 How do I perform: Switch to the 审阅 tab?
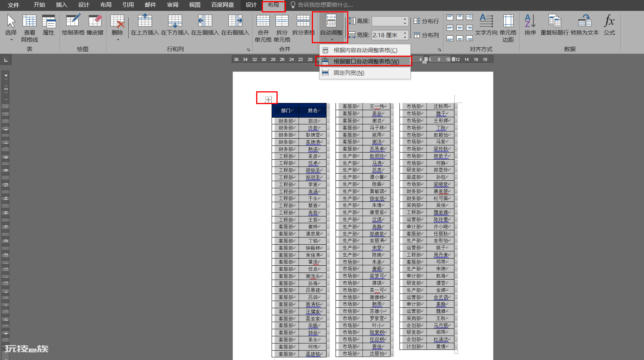click(173, 5)
